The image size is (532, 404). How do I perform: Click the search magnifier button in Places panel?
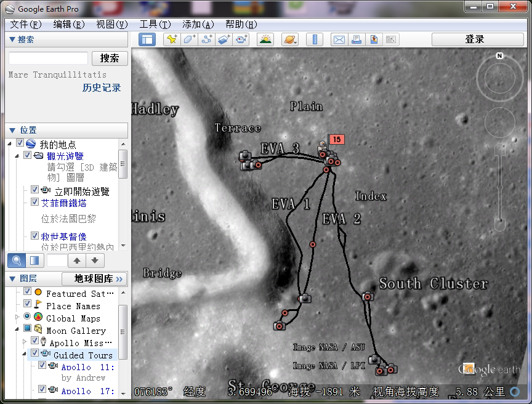point(16,261)
